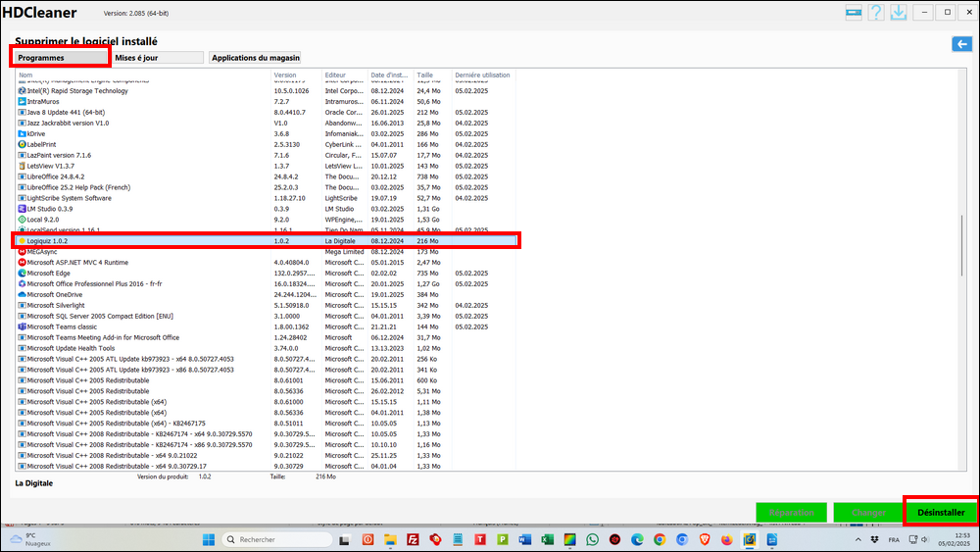The width and height of the screenshot is (980, 552).
Task: Select LibreOffice 24.8.4.2 row
Action: 267,176
